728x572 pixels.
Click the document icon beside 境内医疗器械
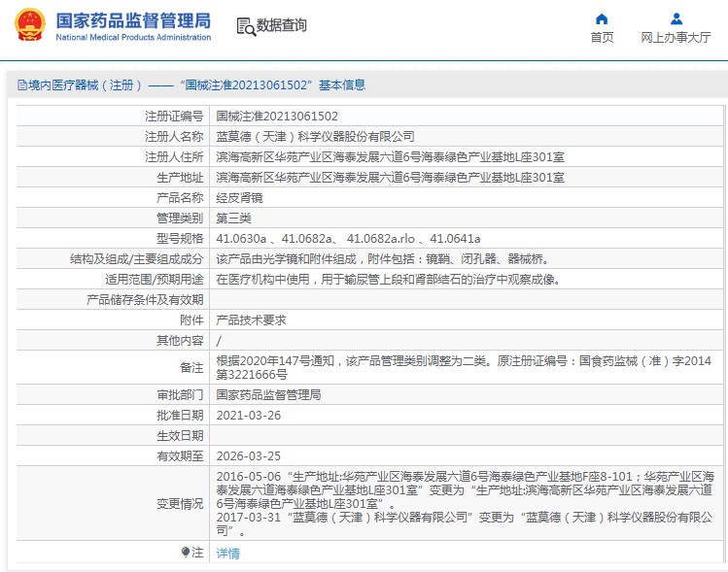20,85
